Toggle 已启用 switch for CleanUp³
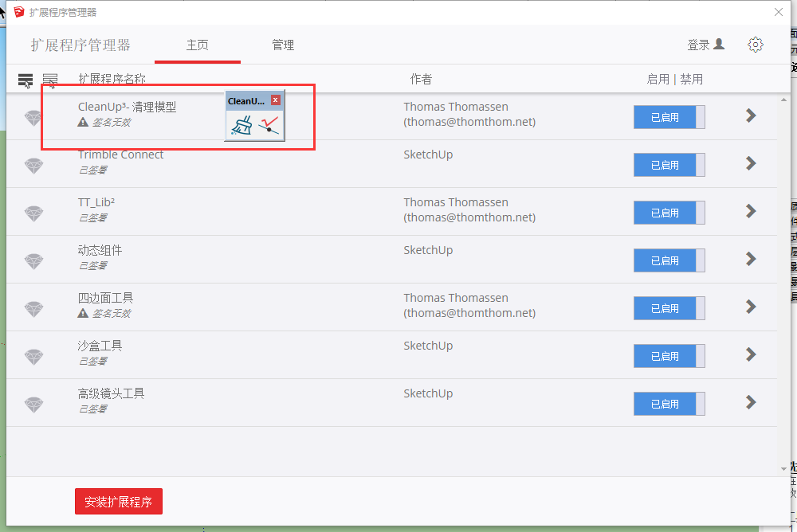 (669, 117)
